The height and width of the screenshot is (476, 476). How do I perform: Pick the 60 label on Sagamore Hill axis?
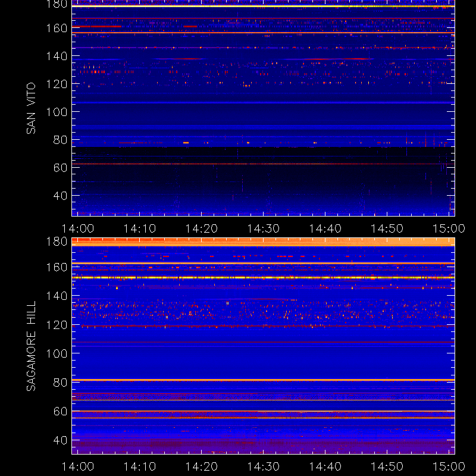tap(60, 411)
